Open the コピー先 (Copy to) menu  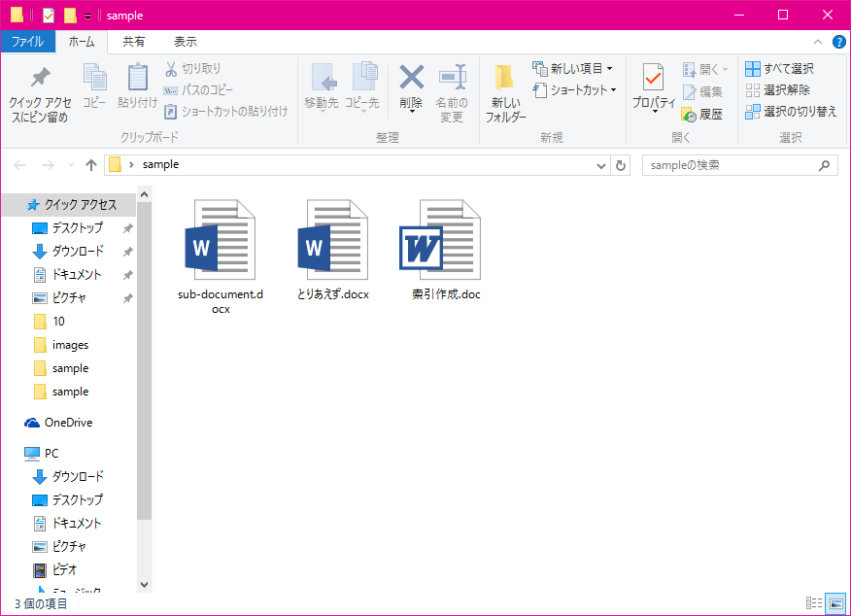(x=362, y=86)
